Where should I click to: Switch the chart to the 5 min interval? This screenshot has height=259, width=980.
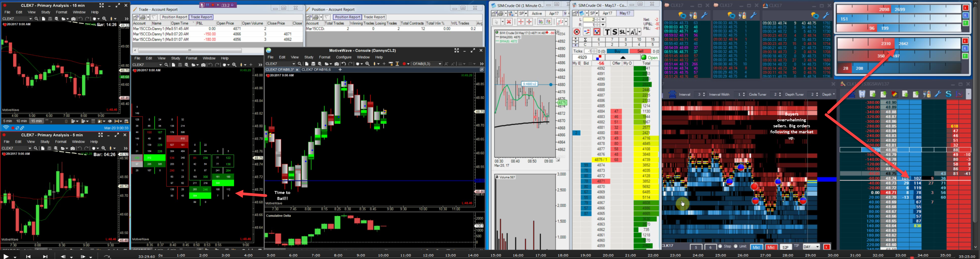[x=8, y=121]
